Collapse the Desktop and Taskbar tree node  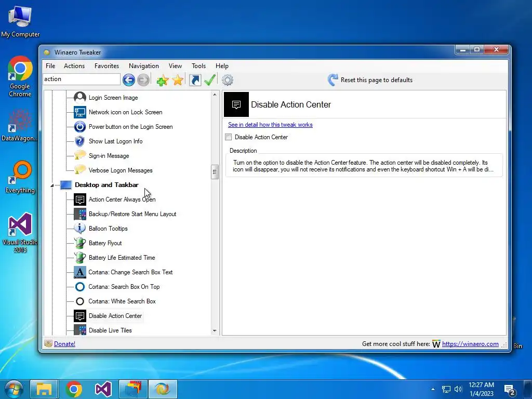click(x=52, y=185)
